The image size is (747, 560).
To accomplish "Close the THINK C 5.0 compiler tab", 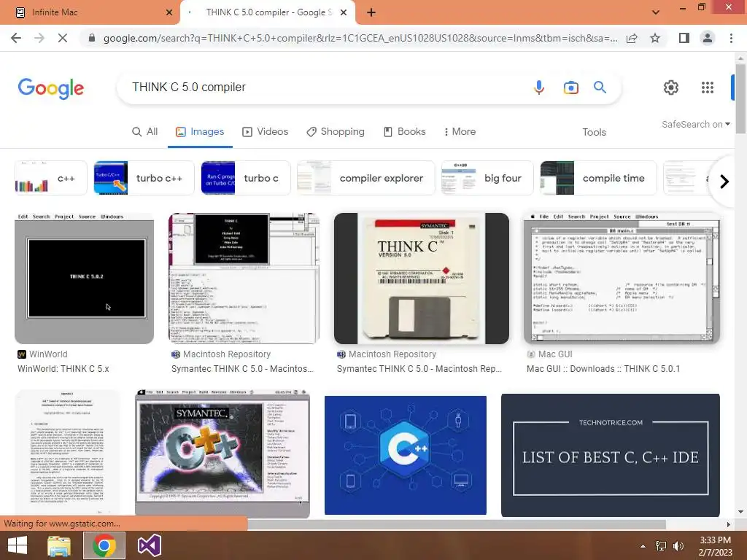I will [344, 13].
